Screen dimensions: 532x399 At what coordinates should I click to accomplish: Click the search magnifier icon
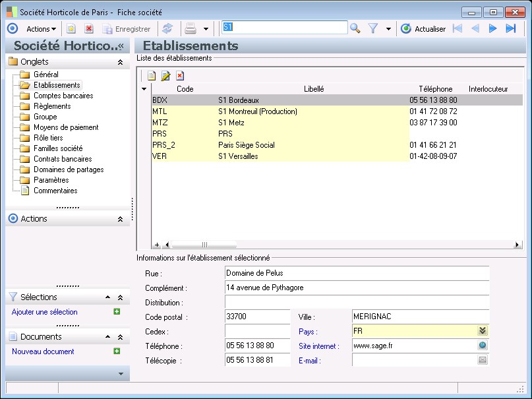click(x=355, y=28)
